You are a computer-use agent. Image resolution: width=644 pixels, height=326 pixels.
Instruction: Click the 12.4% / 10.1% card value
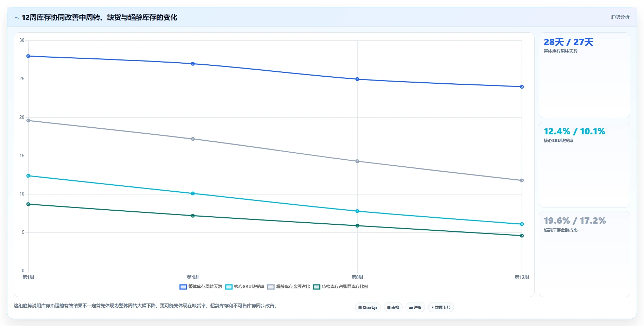click(x=574, y=132)
